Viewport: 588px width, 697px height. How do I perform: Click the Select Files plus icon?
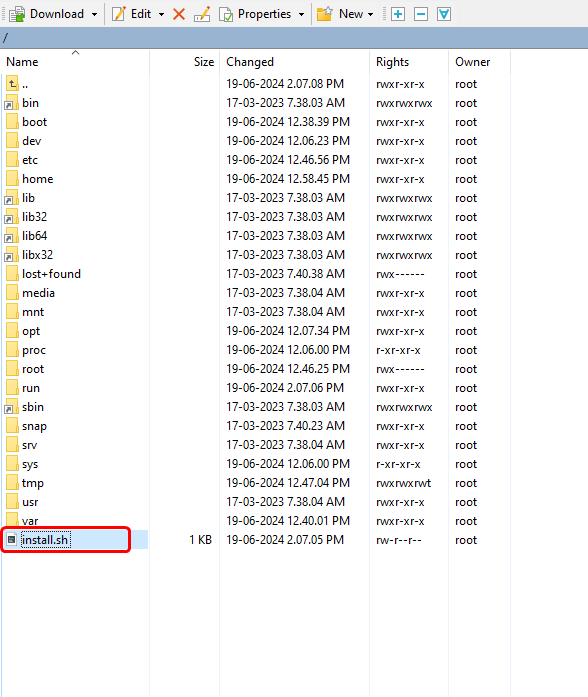398,14
